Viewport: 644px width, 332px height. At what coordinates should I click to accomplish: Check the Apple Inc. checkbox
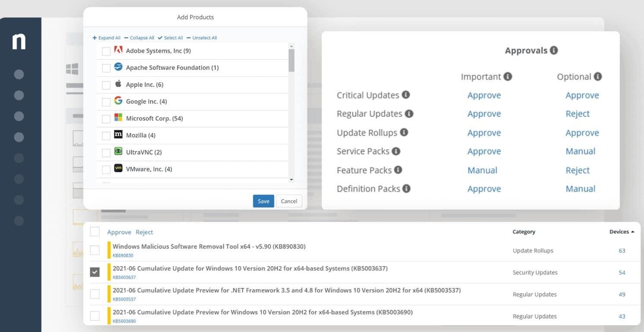[106, 85]
